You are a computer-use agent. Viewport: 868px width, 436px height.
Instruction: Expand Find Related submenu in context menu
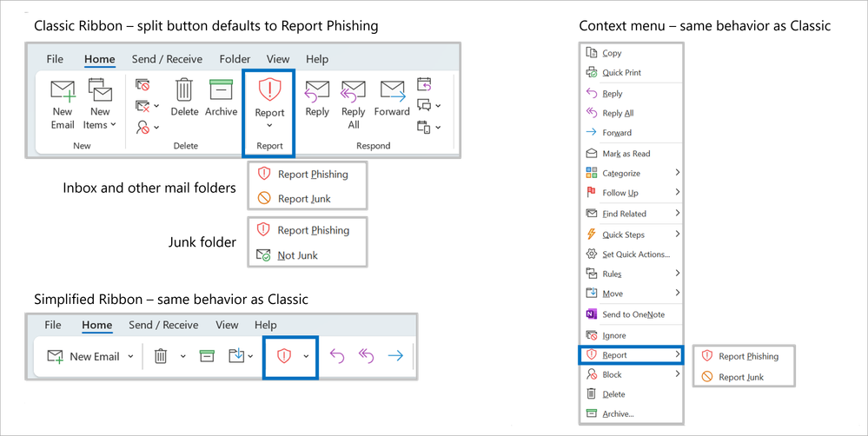pyautogui.click(x=632, y=214)
